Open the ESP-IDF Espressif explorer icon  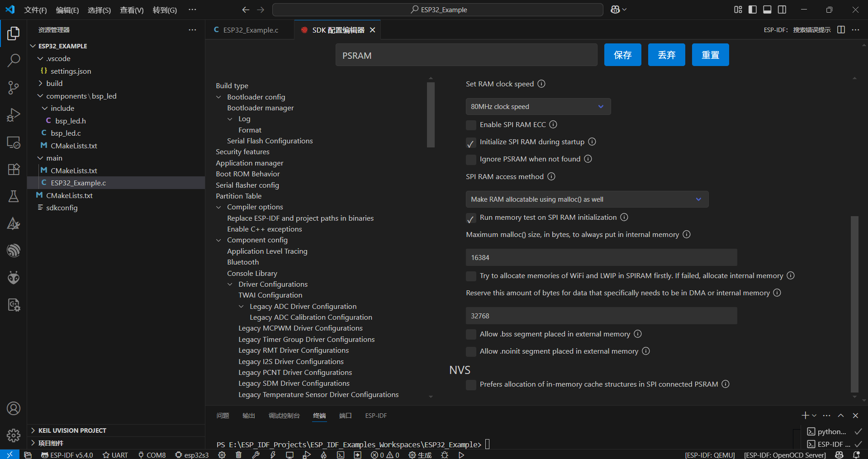tap(14, 251)
